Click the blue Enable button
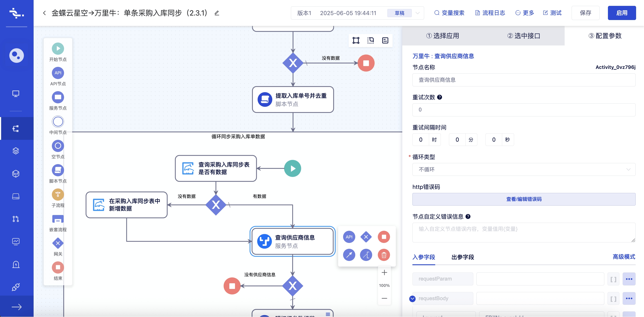Image resolution: width=644 pixels, height=317 pixels. [622, 13]
